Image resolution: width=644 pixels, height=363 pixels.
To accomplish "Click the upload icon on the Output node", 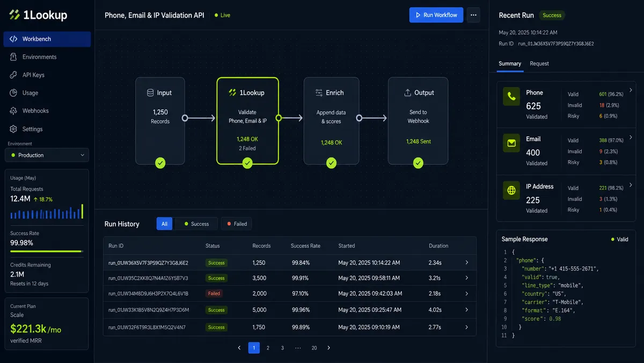I will [x=407, y=93].
